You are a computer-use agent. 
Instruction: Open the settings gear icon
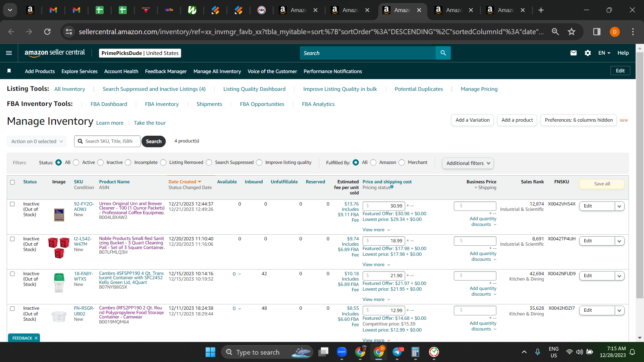pos(588,53)
